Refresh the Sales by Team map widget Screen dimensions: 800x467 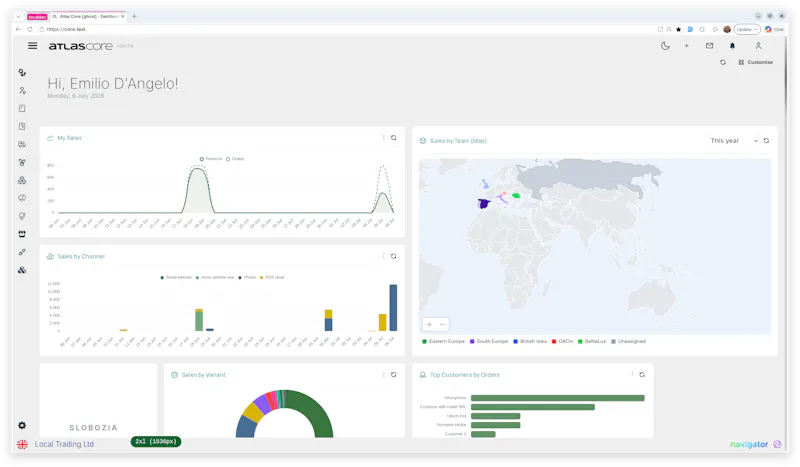point(766,141)
